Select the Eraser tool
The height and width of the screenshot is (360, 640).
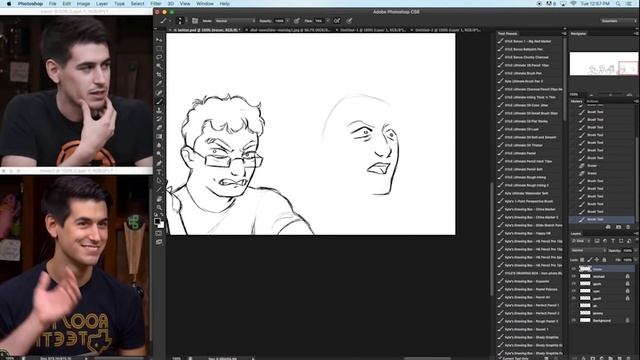pyautogui.click(x=159, y=128)
